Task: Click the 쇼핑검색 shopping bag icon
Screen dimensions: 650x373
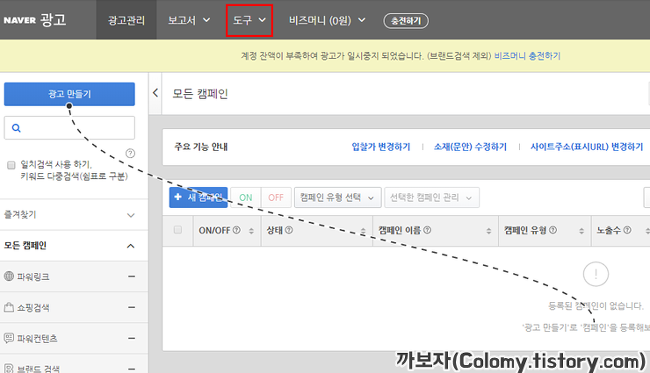Action: 9,307
